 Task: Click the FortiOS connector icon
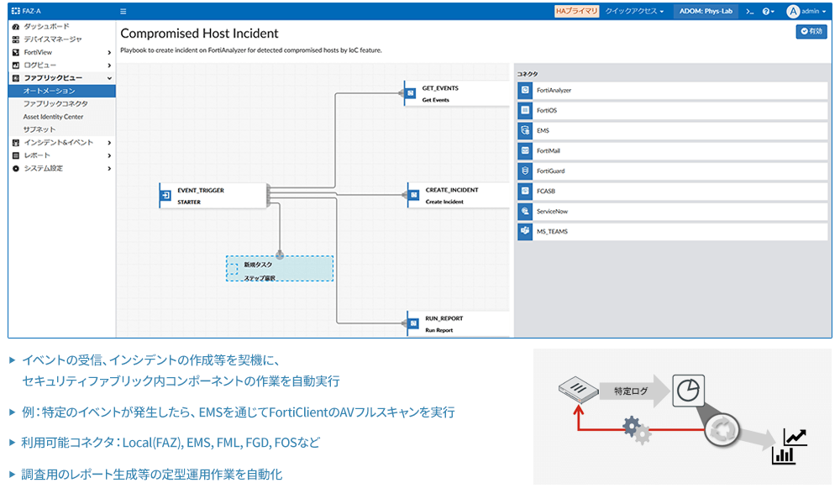click(525, 110)
